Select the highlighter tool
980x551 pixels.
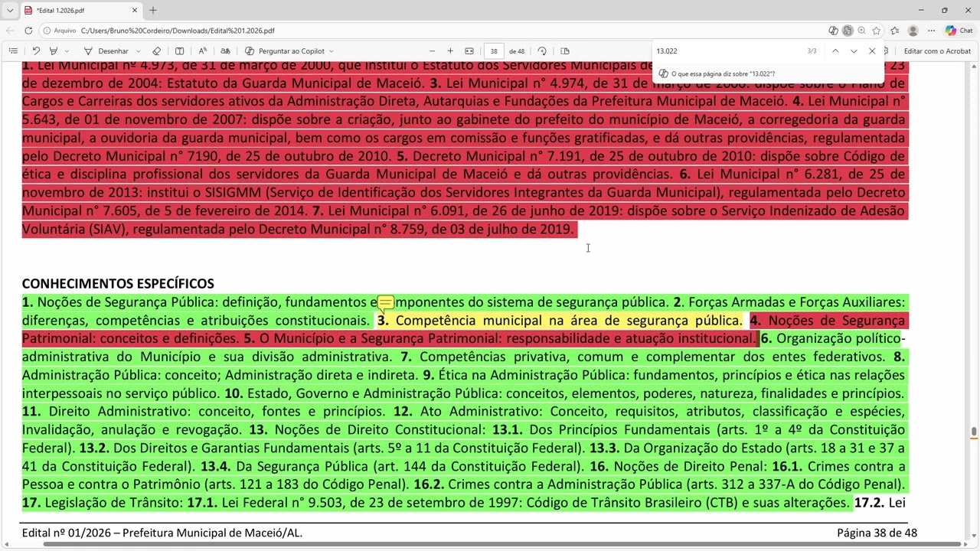[53, 51]
